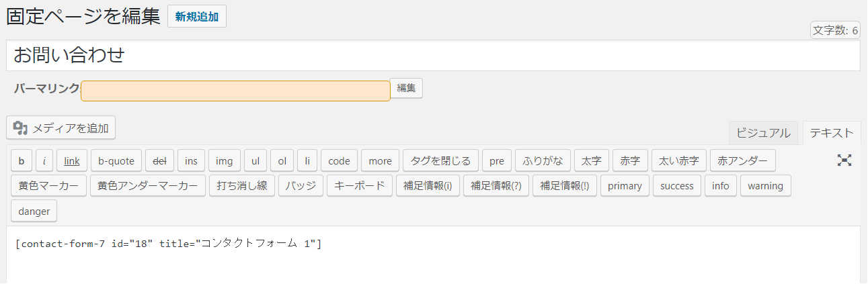Apply the 黄色マーカー highlight button
868x284 pixels.
coord(49,186)
